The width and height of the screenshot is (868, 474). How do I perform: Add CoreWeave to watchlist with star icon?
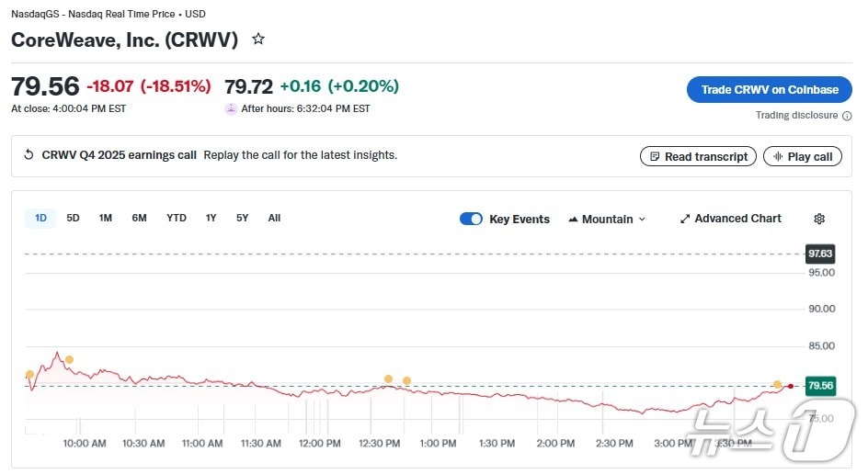click(258, 39)
